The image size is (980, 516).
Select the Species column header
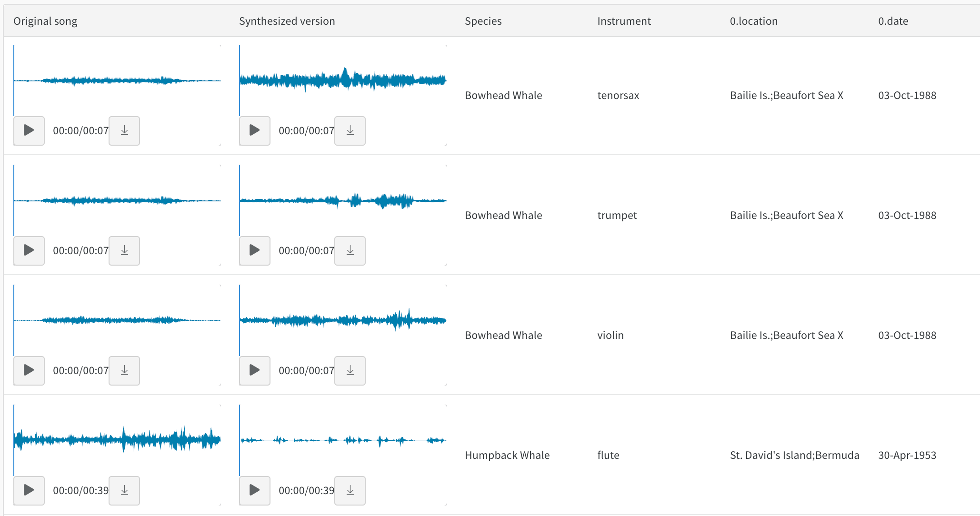pyautogui.click(x=483, y=21)
